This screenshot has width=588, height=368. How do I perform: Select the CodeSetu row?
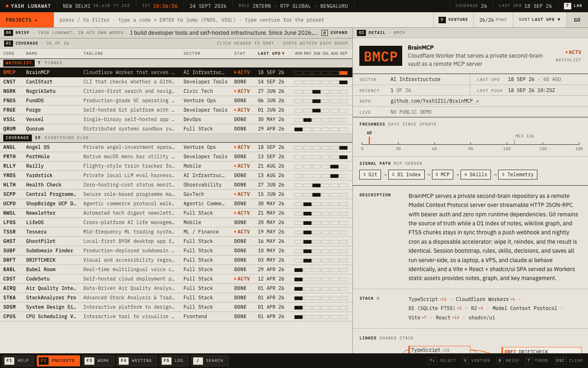click(x=176, y=279)
